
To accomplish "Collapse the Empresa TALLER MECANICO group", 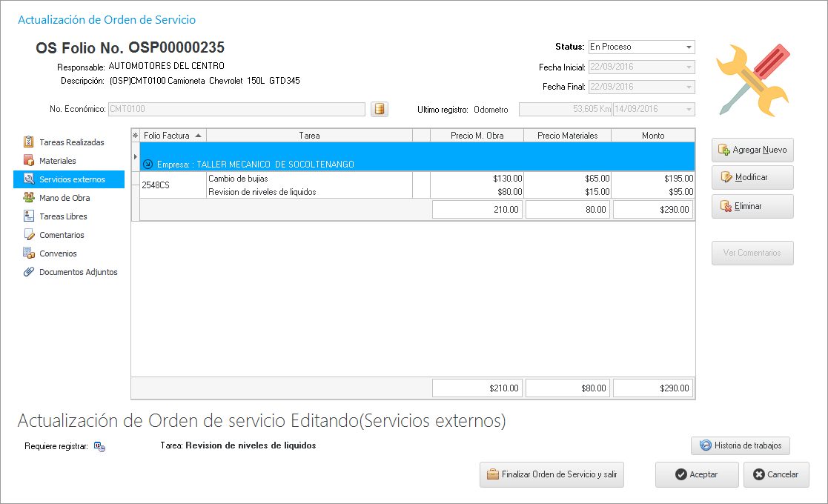I will tap(148, 164).
